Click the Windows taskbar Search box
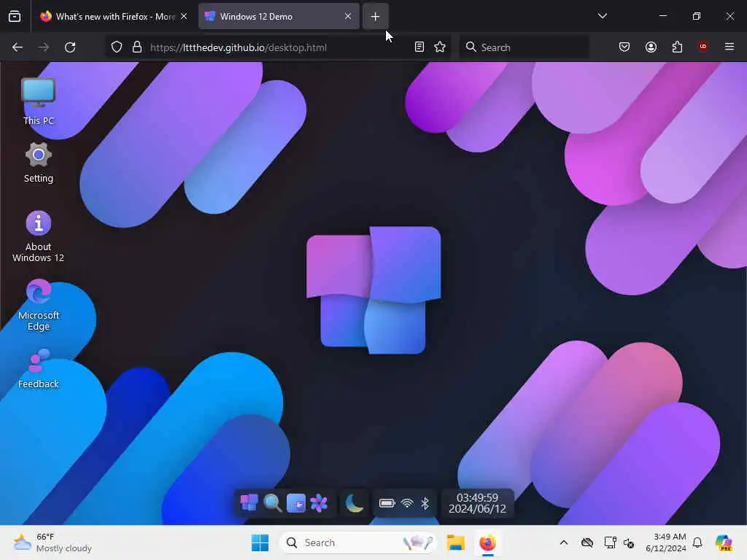Screen dimensions: 747x560 (357, 542)
